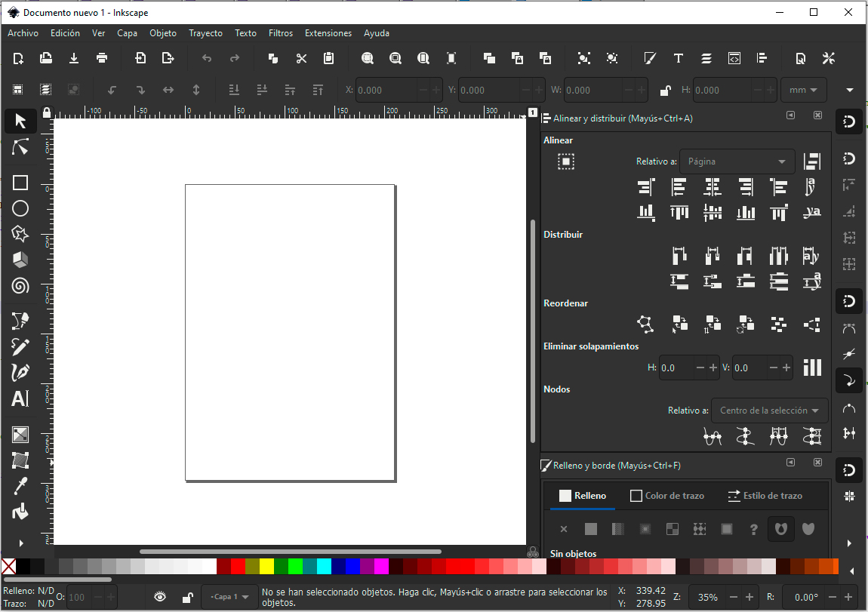The height and width of the screenshot is (612, 868).
Task: Toggle the current layer lock
Action: [186, 597]
